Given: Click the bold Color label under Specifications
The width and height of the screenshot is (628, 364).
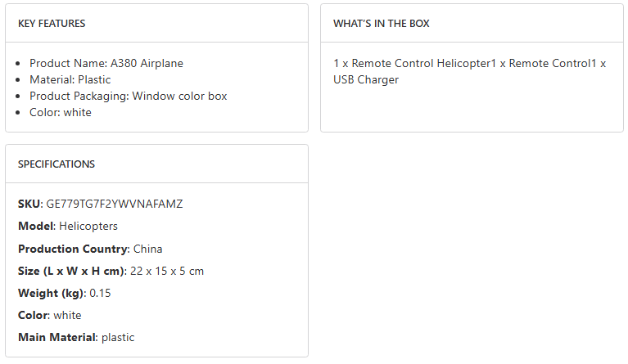Looking at the screenshot, I should 33,315.
